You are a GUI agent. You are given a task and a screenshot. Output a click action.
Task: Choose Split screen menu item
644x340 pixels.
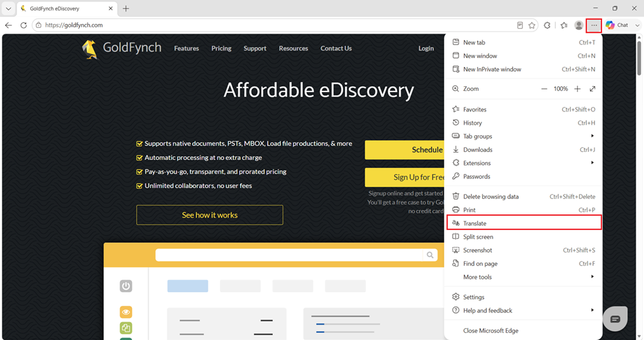tap(524, 237)
